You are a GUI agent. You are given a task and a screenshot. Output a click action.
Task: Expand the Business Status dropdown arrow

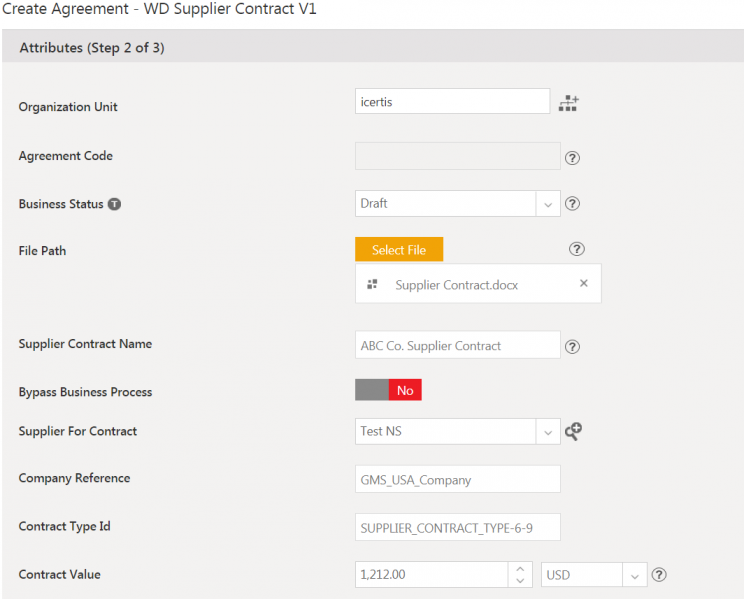[548, 204]
